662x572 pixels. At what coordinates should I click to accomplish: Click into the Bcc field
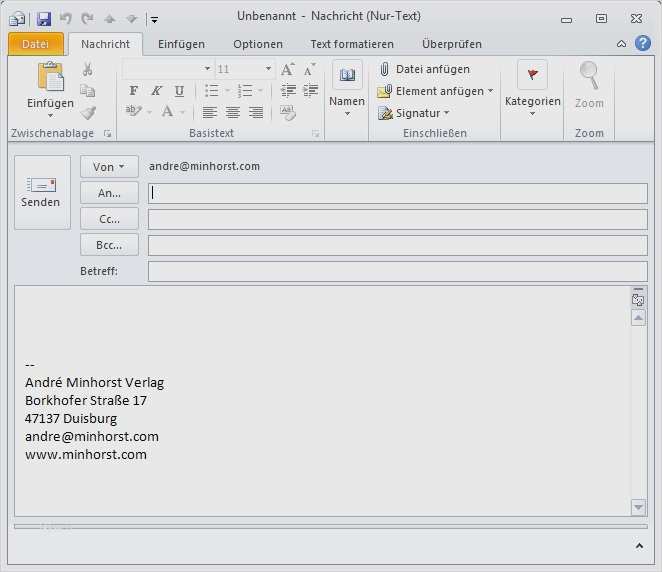(x=397, y=246)
